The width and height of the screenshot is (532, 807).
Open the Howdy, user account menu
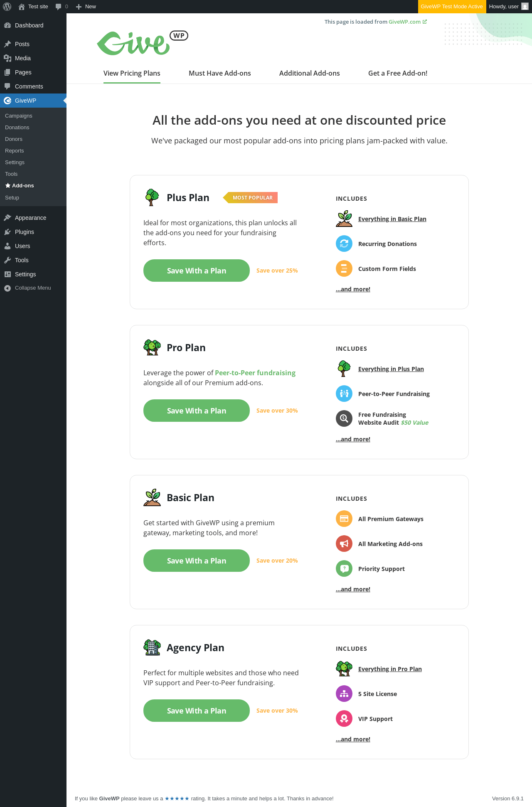coord(509,7)
